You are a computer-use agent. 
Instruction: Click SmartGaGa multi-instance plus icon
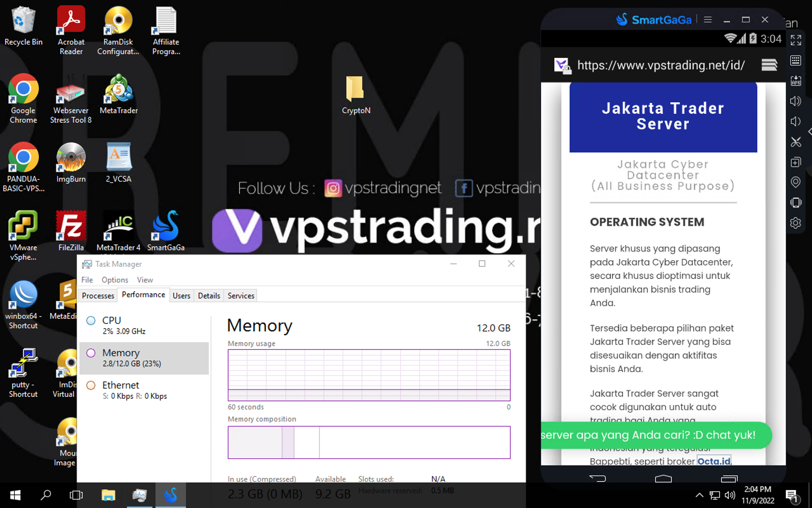(x=796, y=162)
